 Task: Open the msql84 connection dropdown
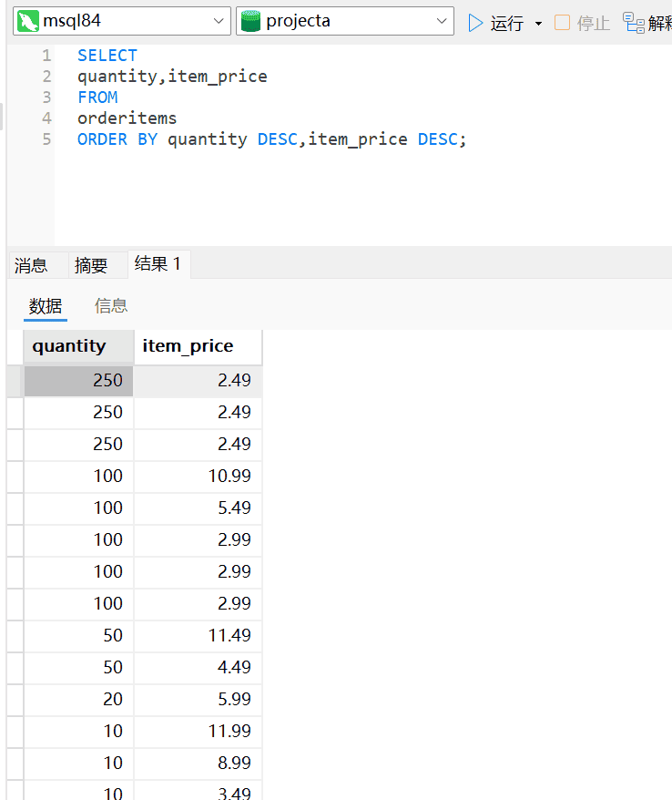pyautogui.click(x=219, y=22)
